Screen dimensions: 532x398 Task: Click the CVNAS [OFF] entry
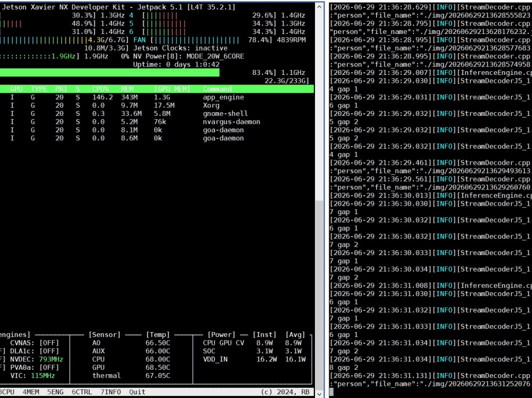(x=35, y=343)
